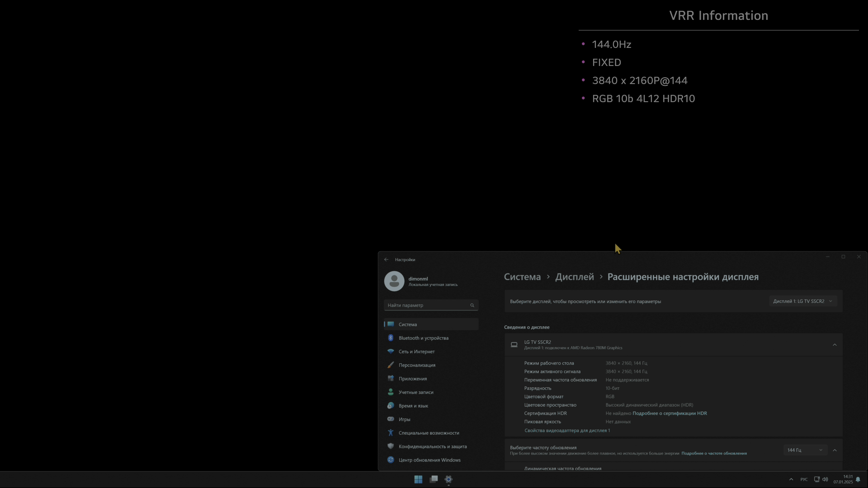Click the back arrow in Настройки

click(386, 260)
